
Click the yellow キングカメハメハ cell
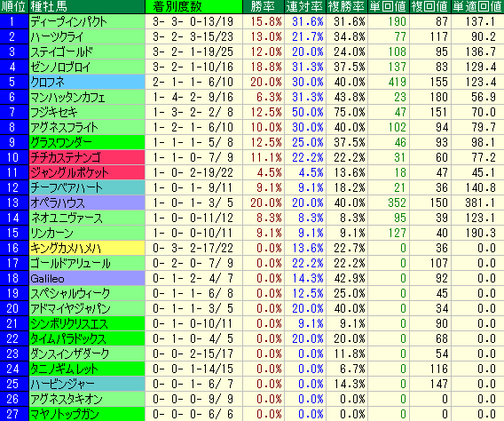point(87,249)
